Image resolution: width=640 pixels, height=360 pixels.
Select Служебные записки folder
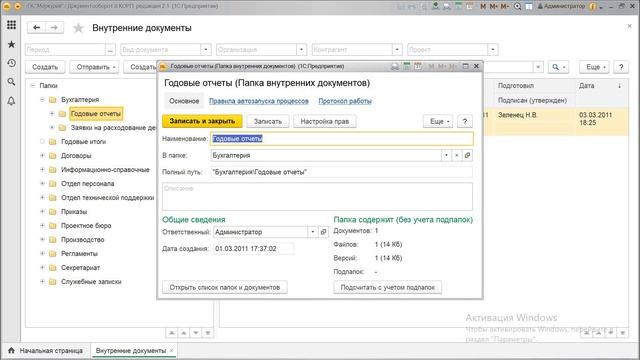pyautogui.click(x=91, y=282)
